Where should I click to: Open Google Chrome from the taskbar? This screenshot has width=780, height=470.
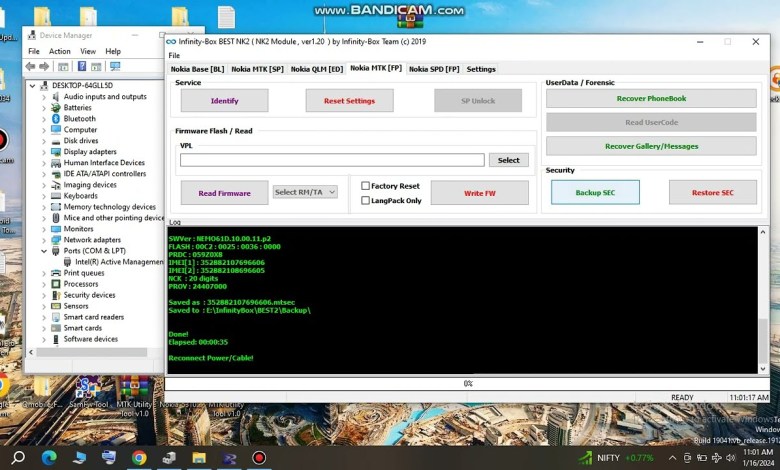click(x=139, y=457)
